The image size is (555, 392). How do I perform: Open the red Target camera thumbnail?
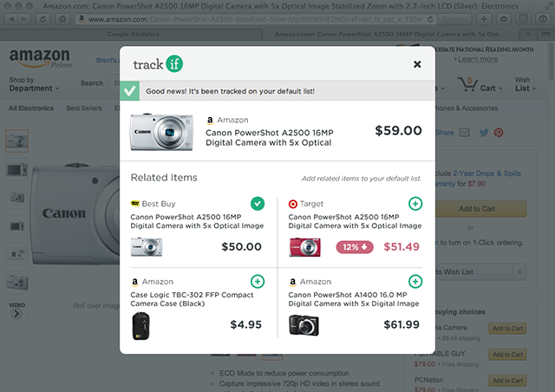pos(304,247)
